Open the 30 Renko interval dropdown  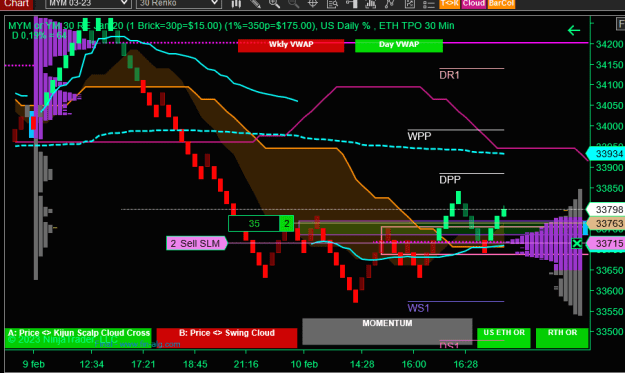(179, 4)
